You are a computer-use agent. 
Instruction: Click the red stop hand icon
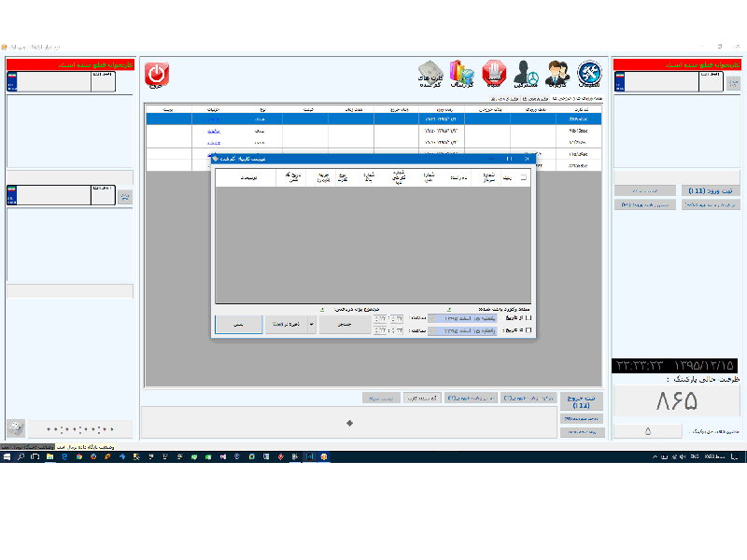point(494,74)
